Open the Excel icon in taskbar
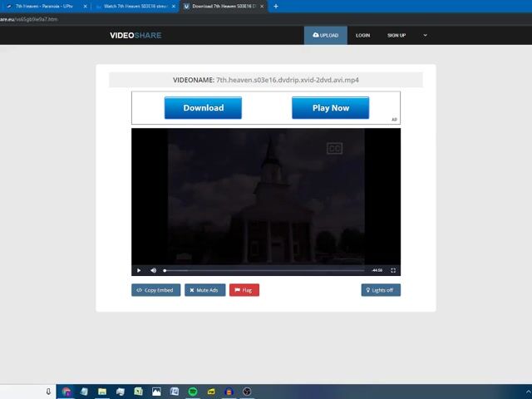This screenshot has height=399, width=532. 138,392
